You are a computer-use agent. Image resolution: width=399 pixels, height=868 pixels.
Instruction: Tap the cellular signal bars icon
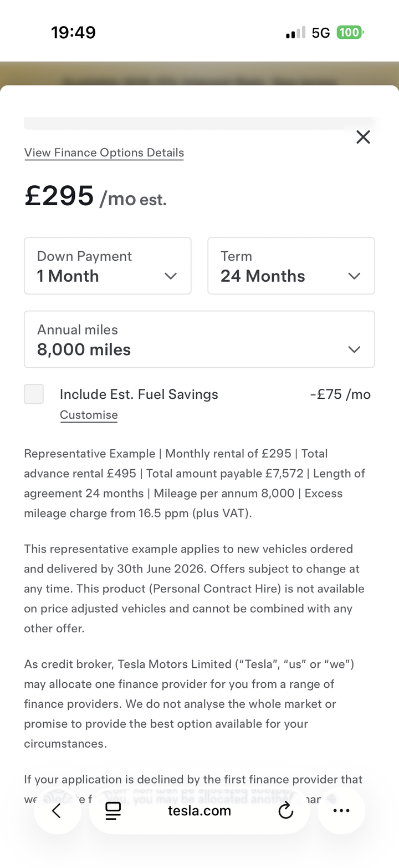coord(295,33)
